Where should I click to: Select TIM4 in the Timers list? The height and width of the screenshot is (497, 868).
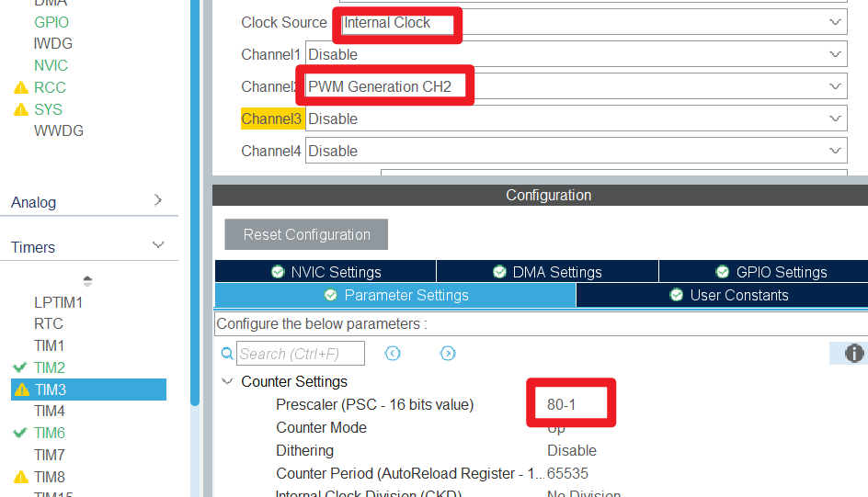coord(50,412)
